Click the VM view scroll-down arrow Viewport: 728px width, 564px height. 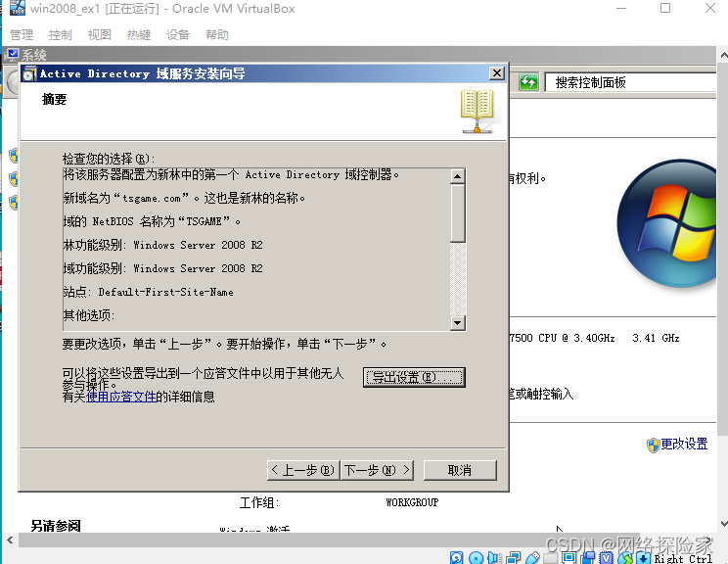click(723, 524)
